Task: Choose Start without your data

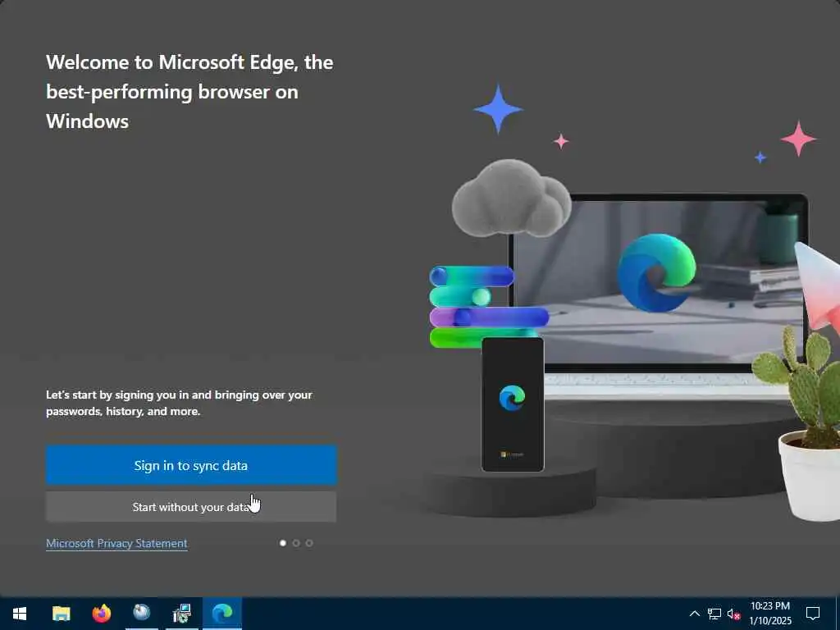Action: (191, 507)
